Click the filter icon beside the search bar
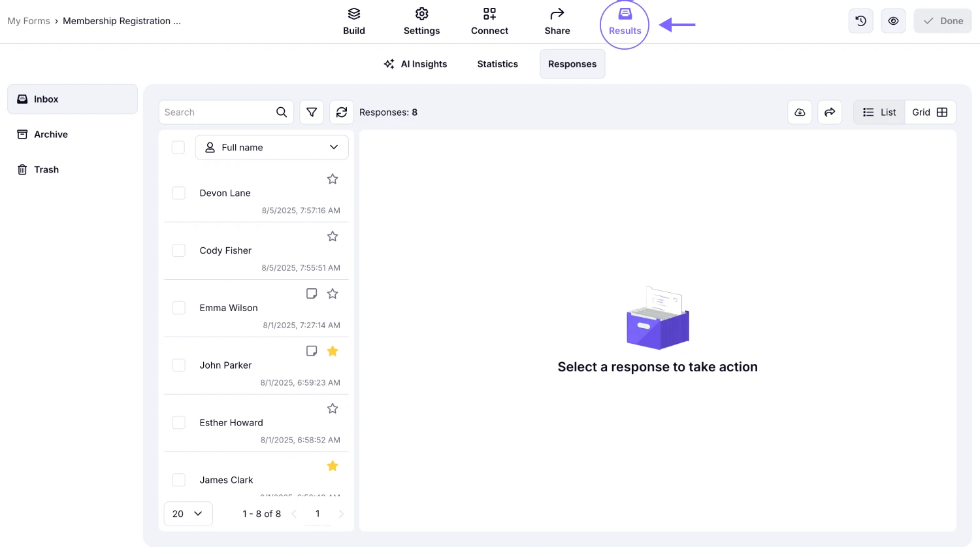 tap(312, 112)
